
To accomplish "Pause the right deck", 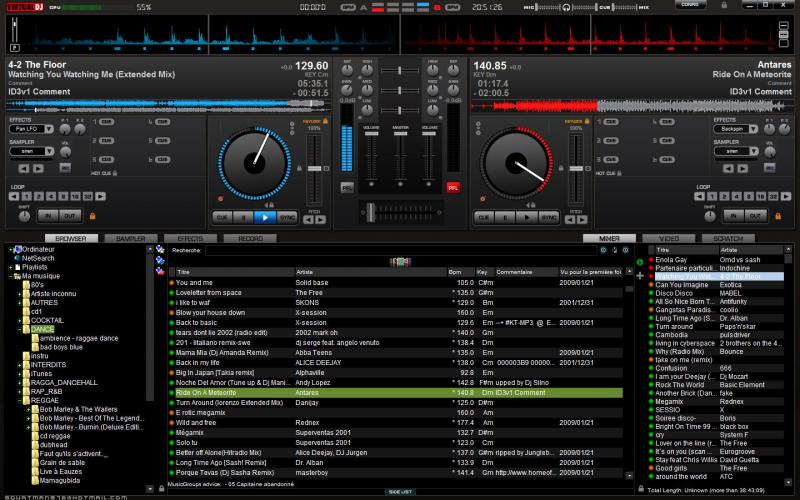I will pos(504,216).
